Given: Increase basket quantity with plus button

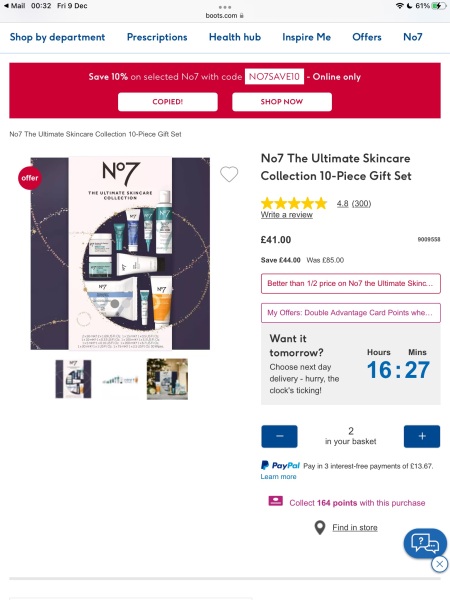Looking at the screenshot, I should (x=422, y=436).
